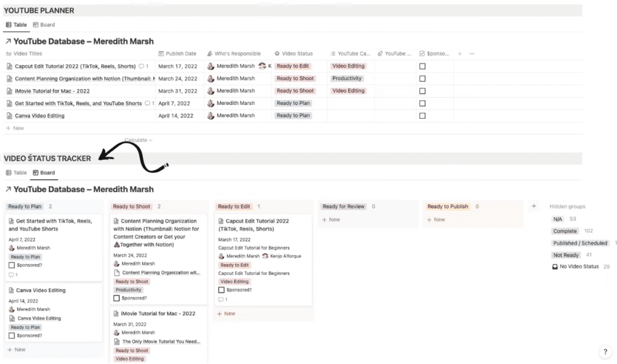The height and width of the screenshot is (364, 617).
Task: Show the hidden Published / Scheduled group
Action: 580,243
